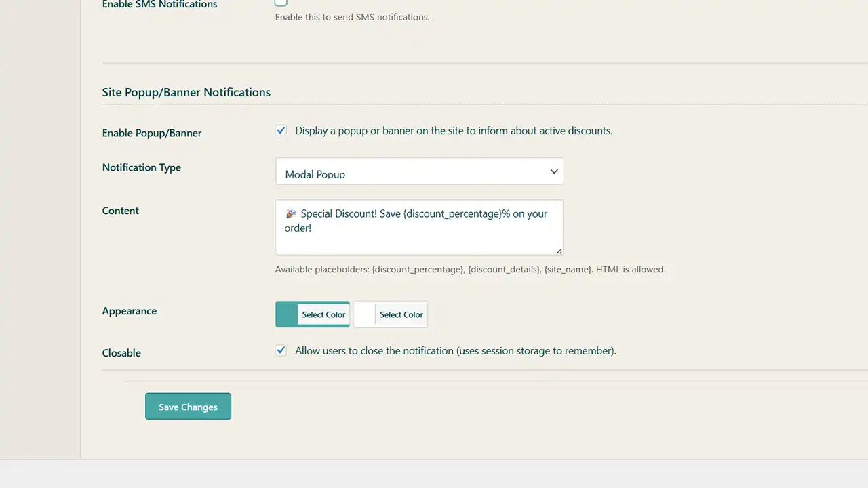Toggle the Closable notification checkbox

pos(281,350)
